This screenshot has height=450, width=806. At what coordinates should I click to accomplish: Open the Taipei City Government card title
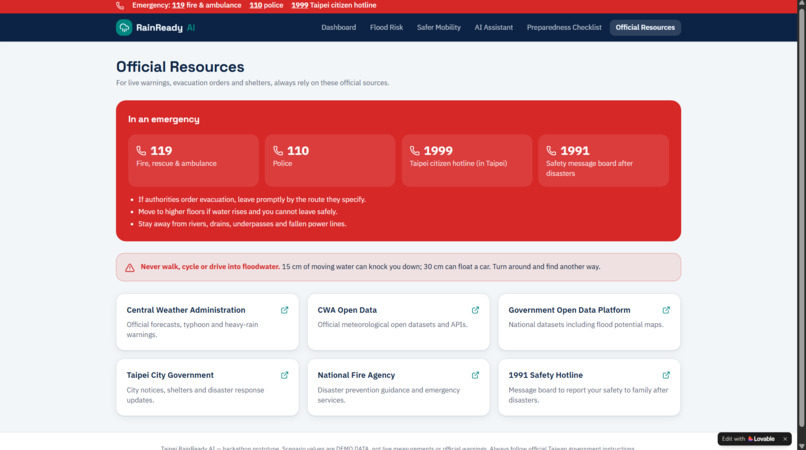click(170, 375)
